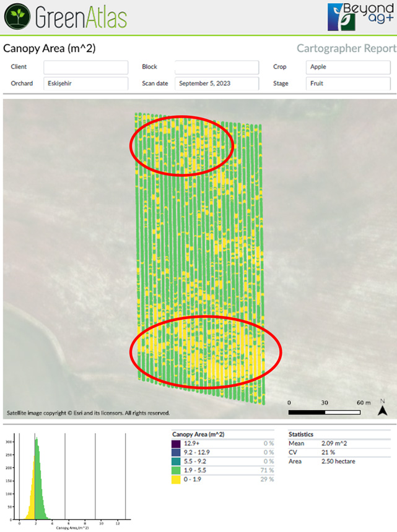Select the Orchard field showing Eskişehir
397x532 pixels.
(x=85, y=83)
